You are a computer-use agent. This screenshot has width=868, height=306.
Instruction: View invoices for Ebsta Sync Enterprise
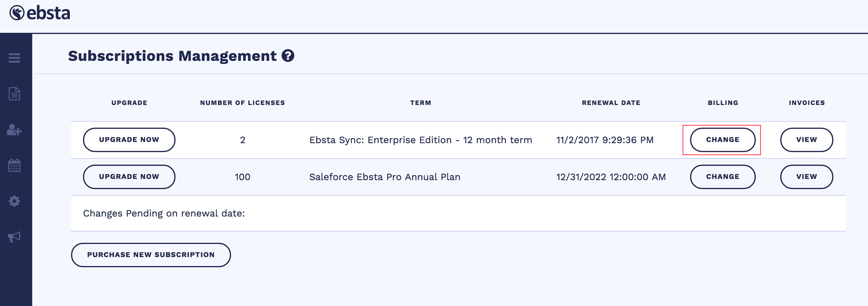click(806, 140)
